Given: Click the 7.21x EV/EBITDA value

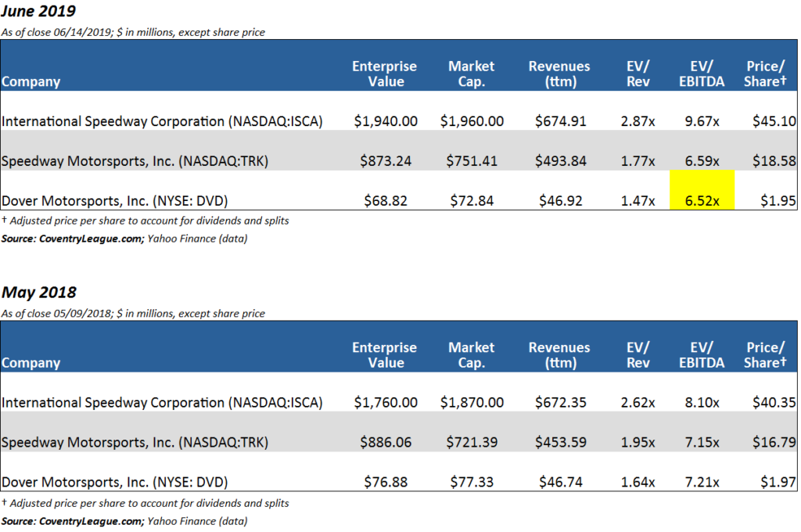Looking at the screenshot, I should (x=702, y=482).
